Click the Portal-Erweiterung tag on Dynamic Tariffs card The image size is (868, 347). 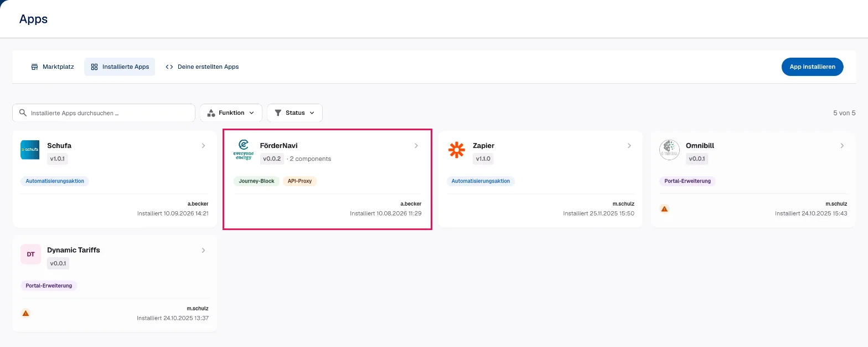[49, 286]
